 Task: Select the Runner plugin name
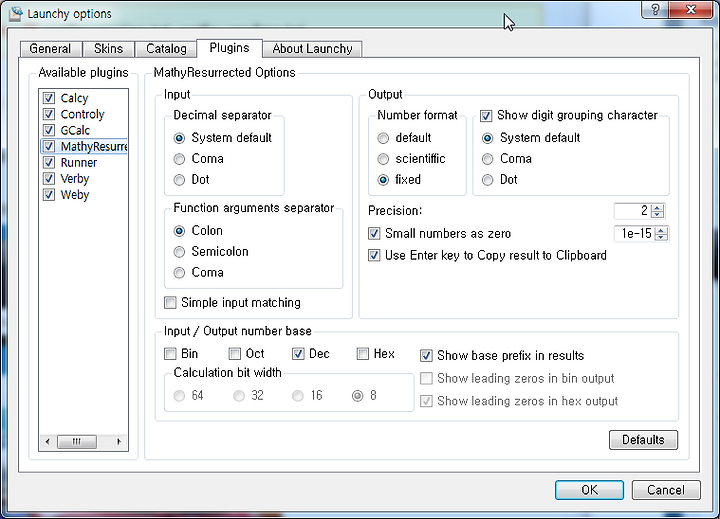[x=79, y=163]
